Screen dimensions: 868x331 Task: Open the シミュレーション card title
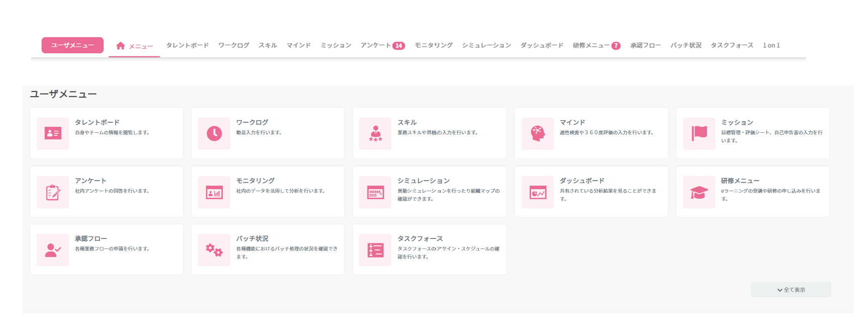pos(423,181)
